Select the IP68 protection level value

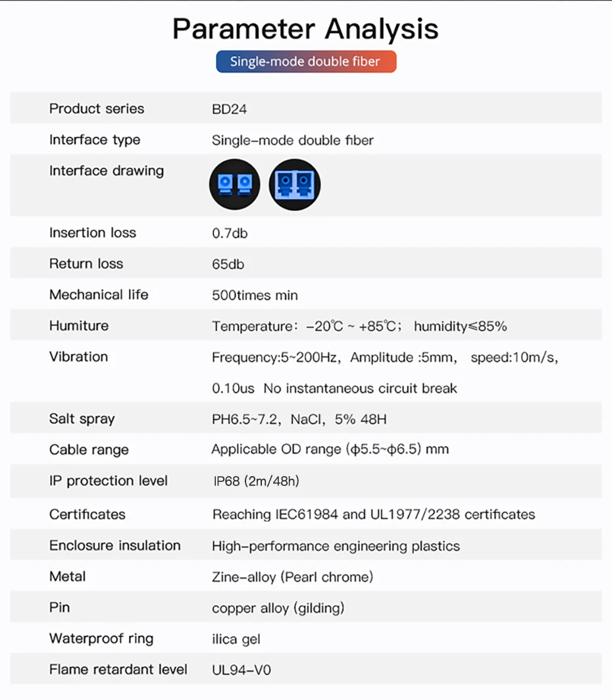pyautogui.click(x=257, y=481)
